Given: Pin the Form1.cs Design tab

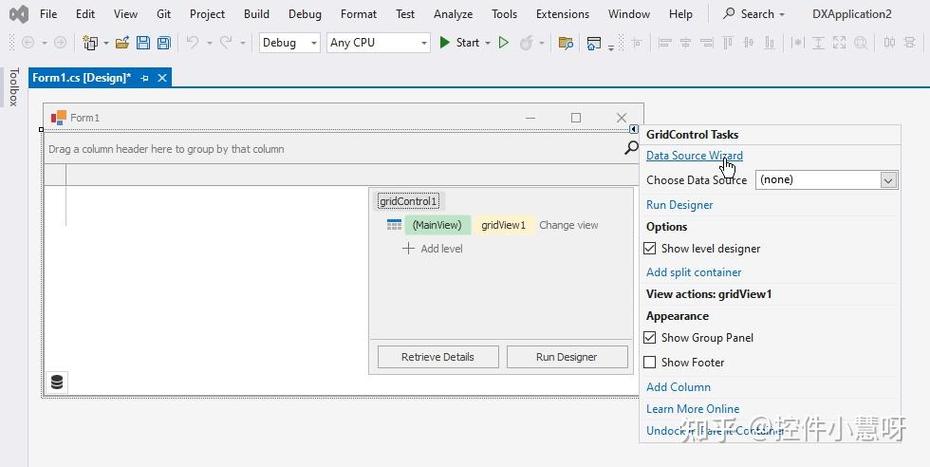Looking at the screenshot, I should (145, 78).
